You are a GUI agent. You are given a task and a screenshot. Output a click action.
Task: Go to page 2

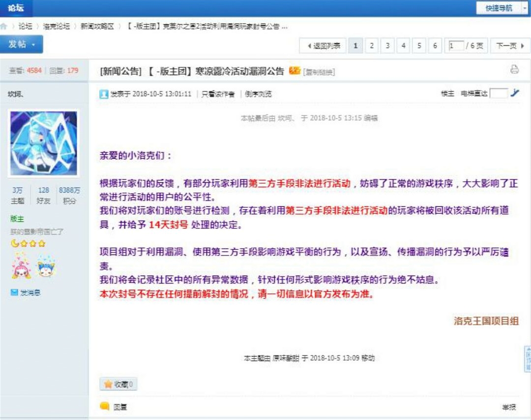[x=372, y=46]
